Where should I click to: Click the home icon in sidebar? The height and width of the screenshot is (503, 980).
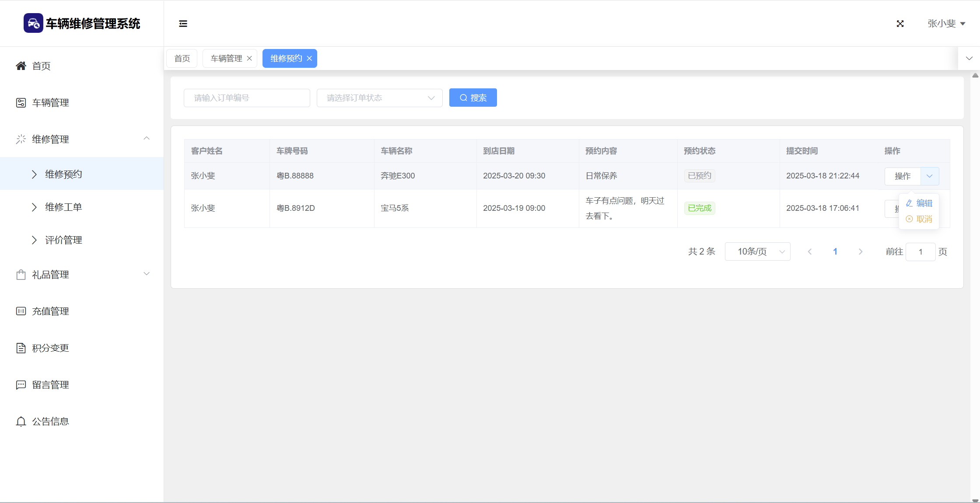(x=21, y=66)
